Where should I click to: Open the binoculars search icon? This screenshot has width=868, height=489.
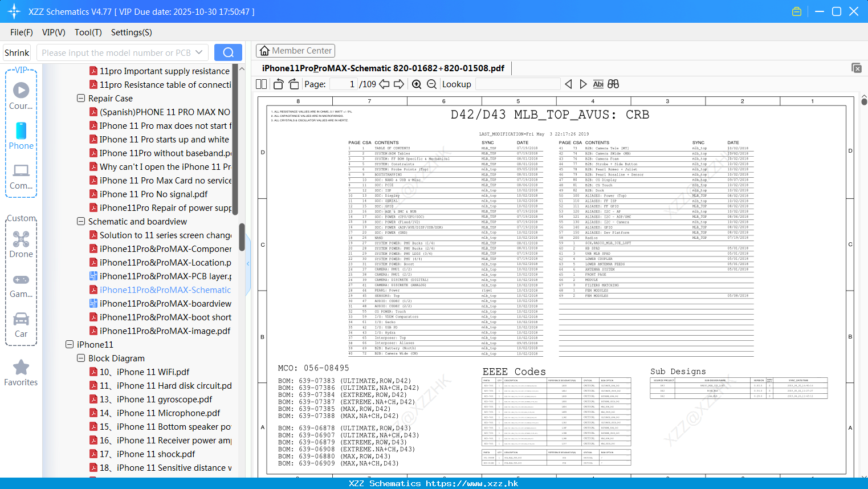point(613,84)
